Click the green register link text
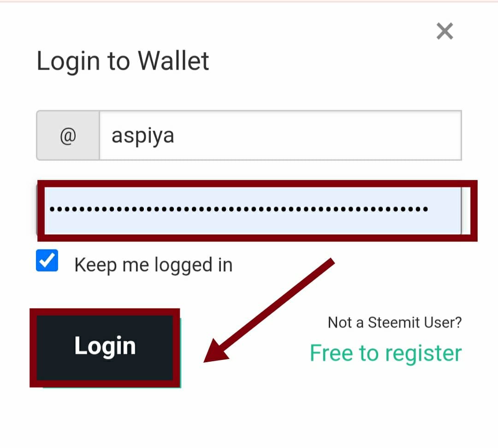 click(x=385, y=353)
